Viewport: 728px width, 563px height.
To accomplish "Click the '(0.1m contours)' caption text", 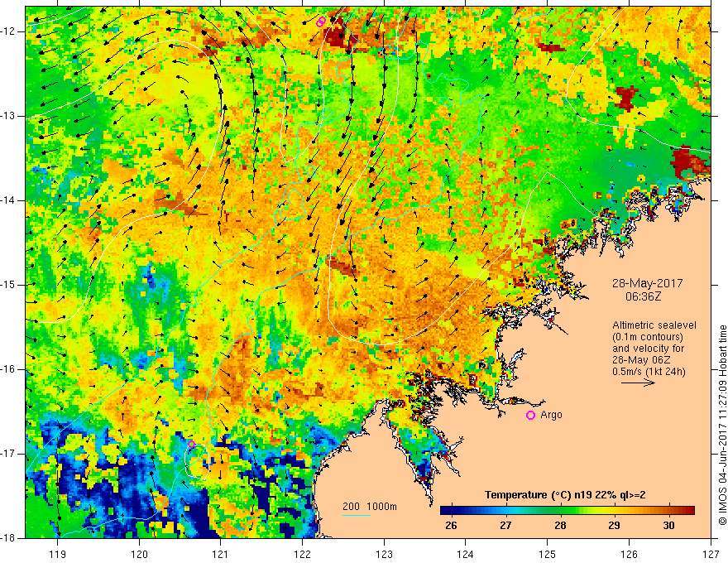I will (x=647, y=337).
